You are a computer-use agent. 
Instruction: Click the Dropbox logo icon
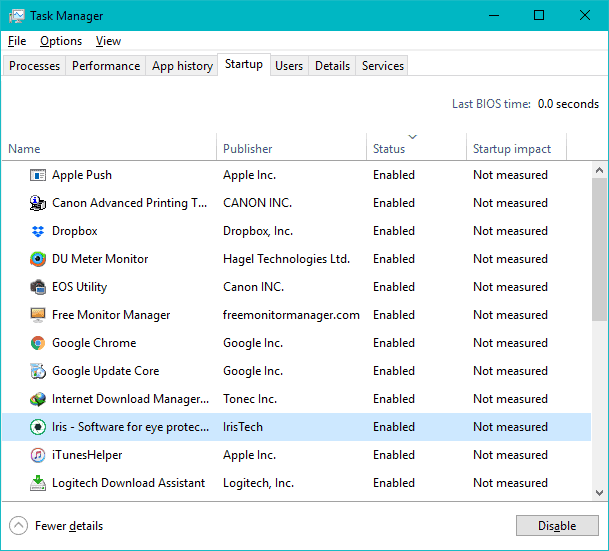[x=38, y=231]
